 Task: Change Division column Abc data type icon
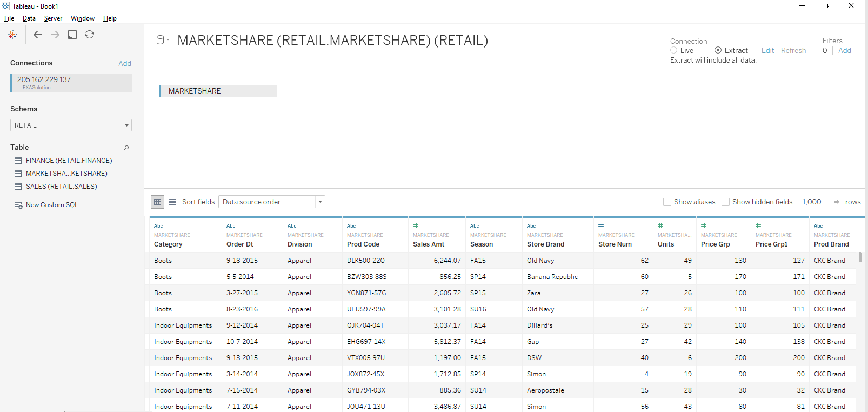[x=292, y=226]
